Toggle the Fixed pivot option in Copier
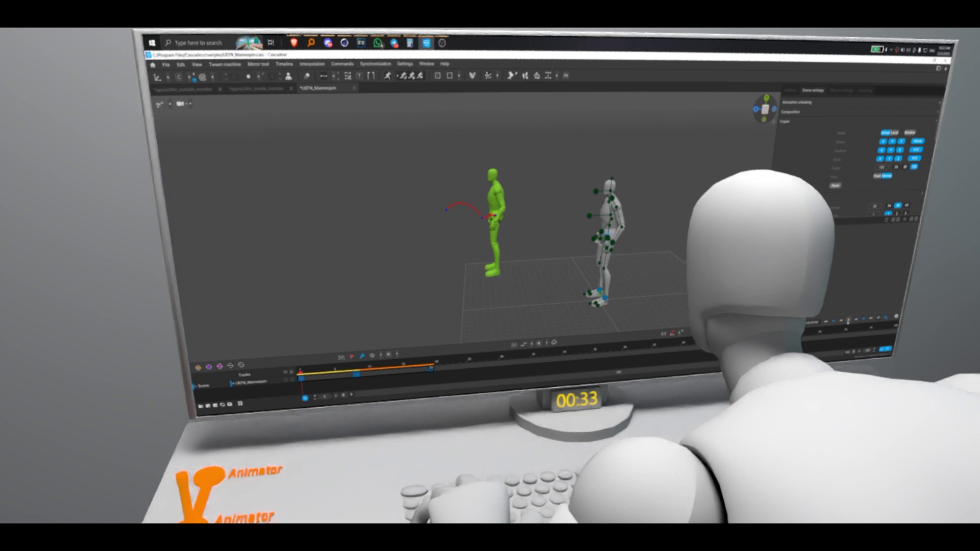980x551 pixels. (x=877, y=176)
